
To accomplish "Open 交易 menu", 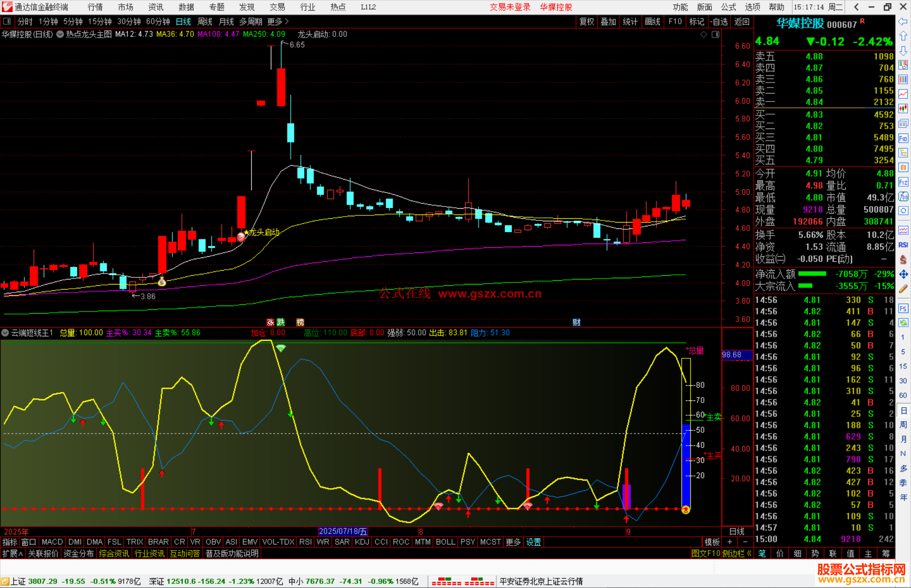I will click(x=277, y=7).
